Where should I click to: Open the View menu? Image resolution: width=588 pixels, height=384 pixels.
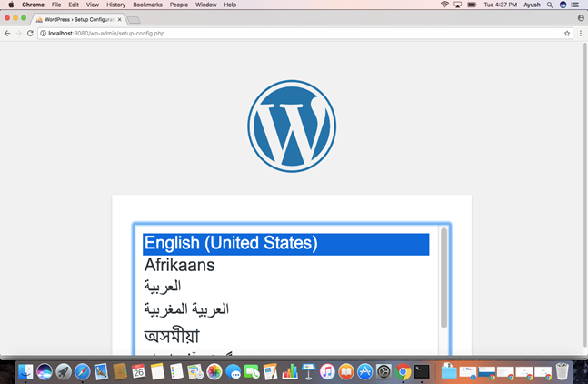93,5
